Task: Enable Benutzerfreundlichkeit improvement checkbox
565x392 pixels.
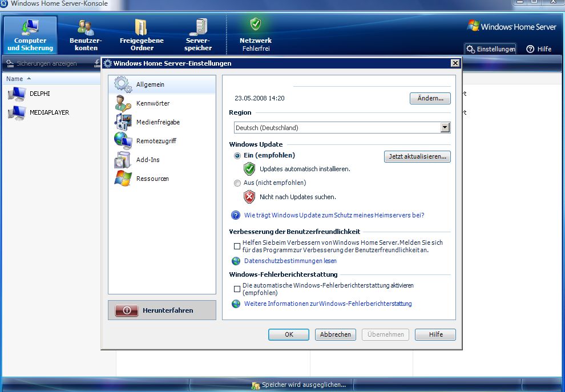Action: 237,246
